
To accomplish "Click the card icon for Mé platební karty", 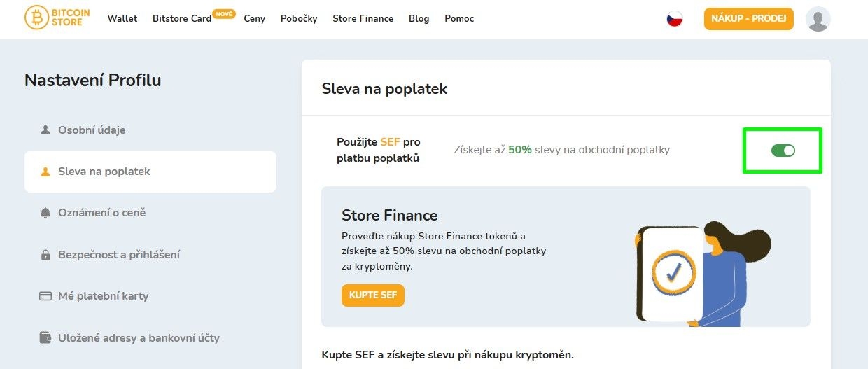I will [x=45, y=296].
